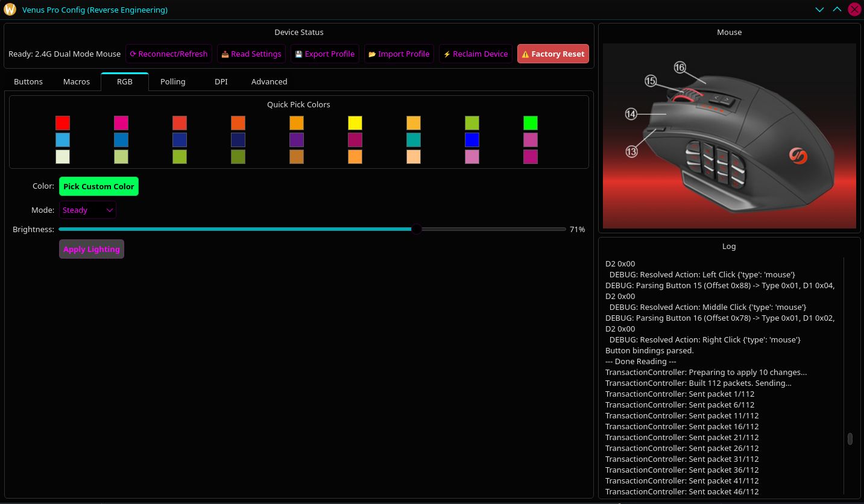Select the red quick pick color

pyautogui.click(x=63, y=123)
